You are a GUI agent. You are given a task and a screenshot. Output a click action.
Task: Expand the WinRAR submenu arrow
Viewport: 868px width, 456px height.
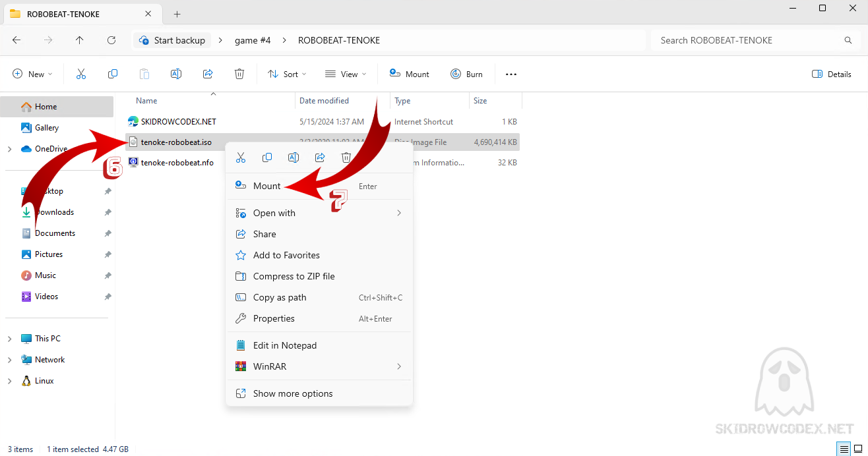click(398, 366)
